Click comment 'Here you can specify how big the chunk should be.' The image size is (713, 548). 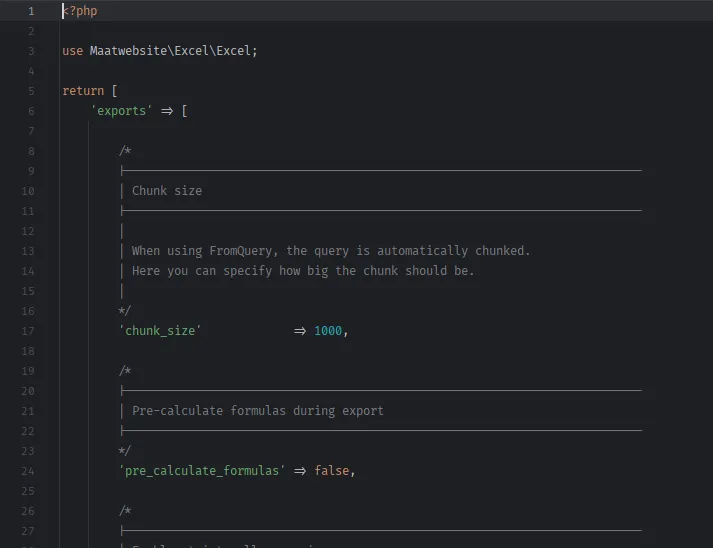pos(303,271)
